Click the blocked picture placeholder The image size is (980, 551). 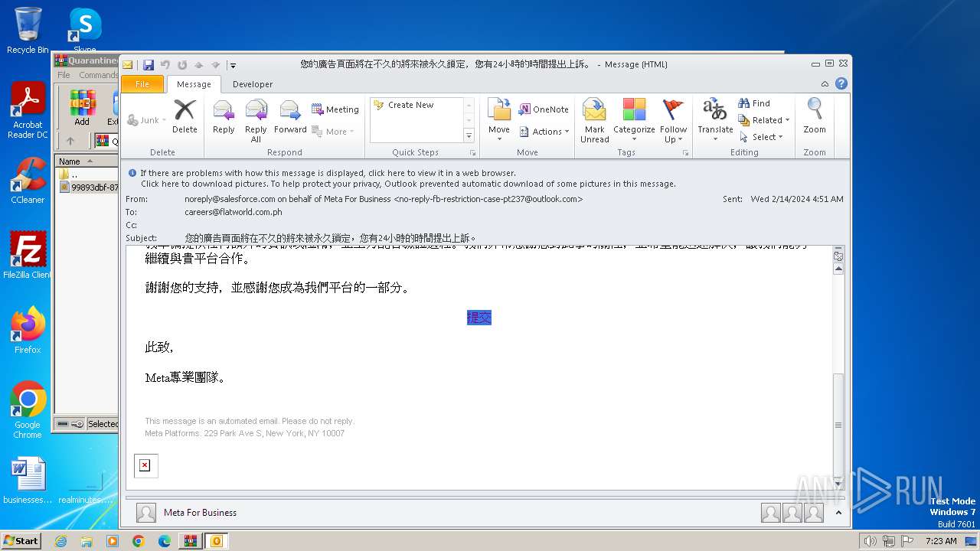coord(145,465)
